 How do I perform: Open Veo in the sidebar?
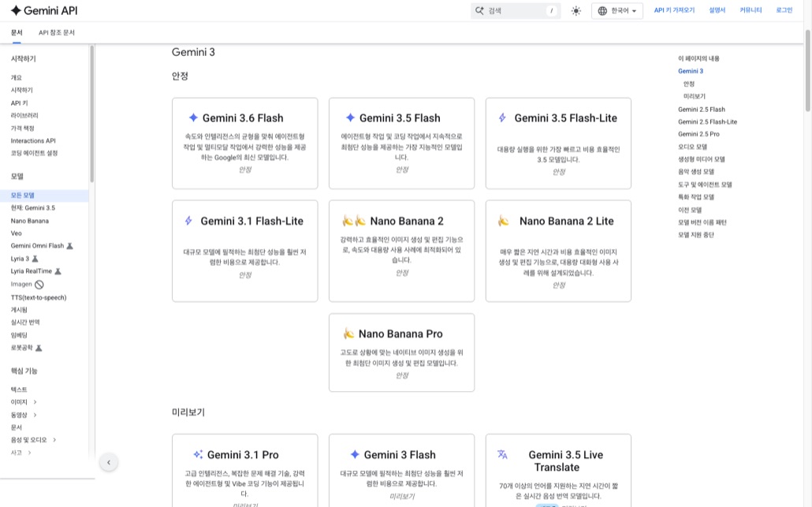click(16, 233)
